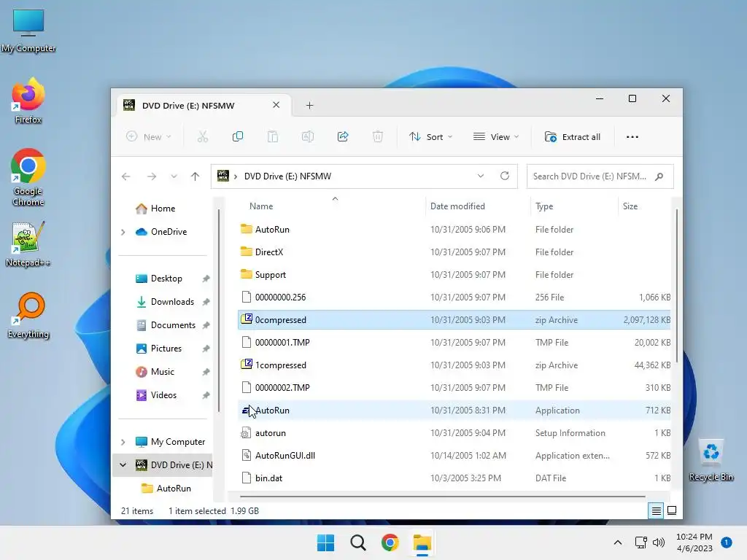Click the Refresh button in address bar
Screen dimensions: 747x560
click(505, 176)
